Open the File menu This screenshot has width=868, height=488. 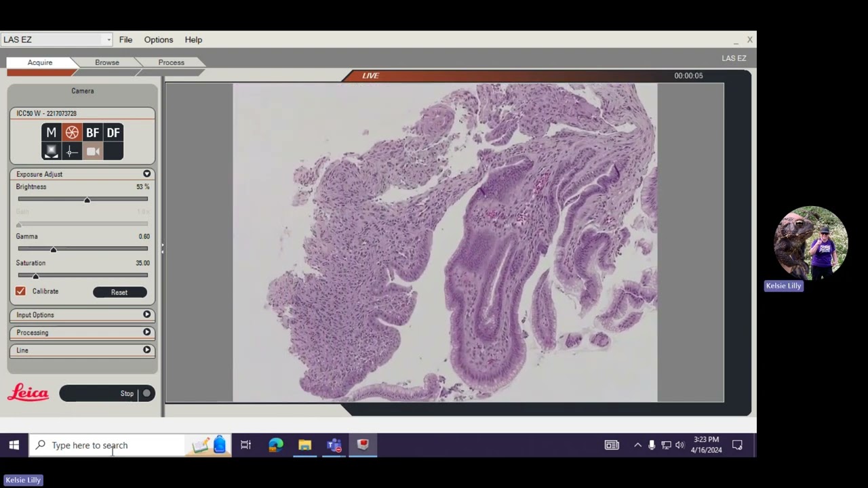[x=125, y=40]
